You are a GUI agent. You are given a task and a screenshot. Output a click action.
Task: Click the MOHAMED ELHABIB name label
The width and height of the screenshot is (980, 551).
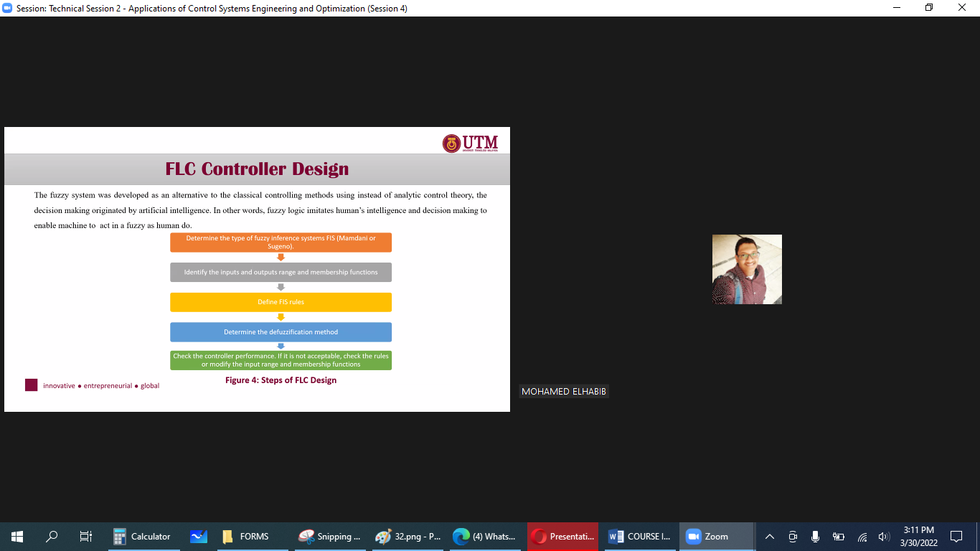564,392
